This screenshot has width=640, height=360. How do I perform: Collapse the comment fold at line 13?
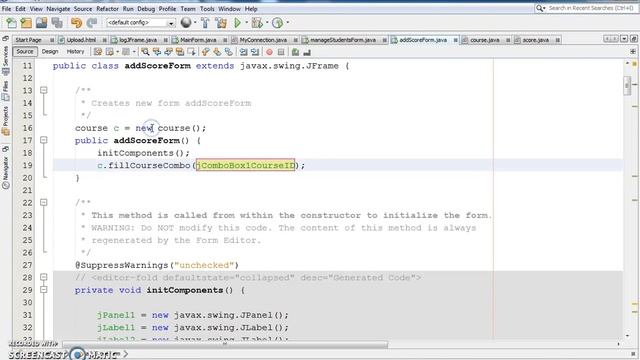coord(44,90)
